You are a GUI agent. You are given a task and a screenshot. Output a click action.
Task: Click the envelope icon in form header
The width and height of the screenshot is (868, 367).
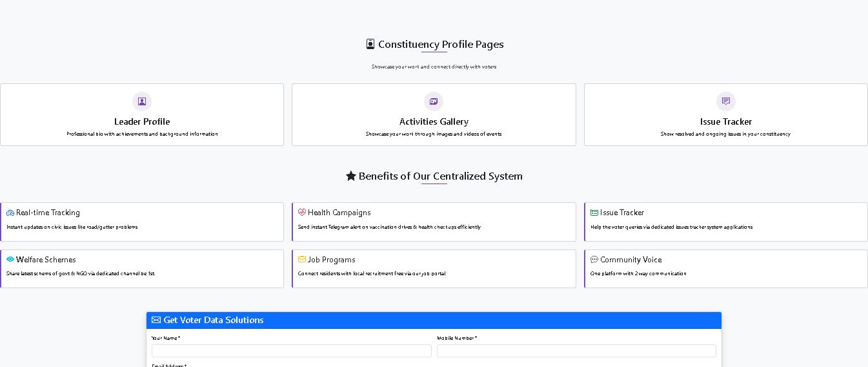[x=156, y=320]
